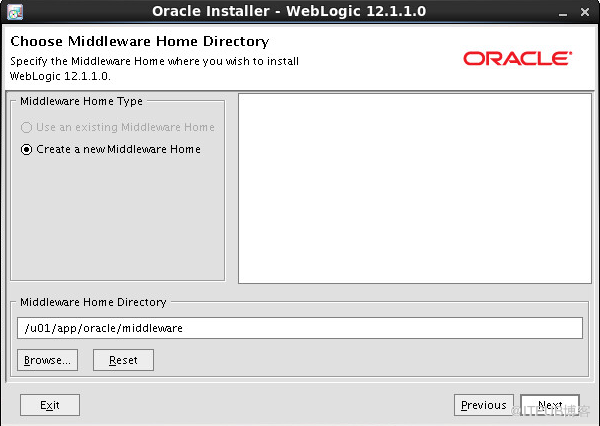Image resolution: width=600 pixels, height=426 pixels.
Task: Go back with Previous button
Action: tap(484, 405)
